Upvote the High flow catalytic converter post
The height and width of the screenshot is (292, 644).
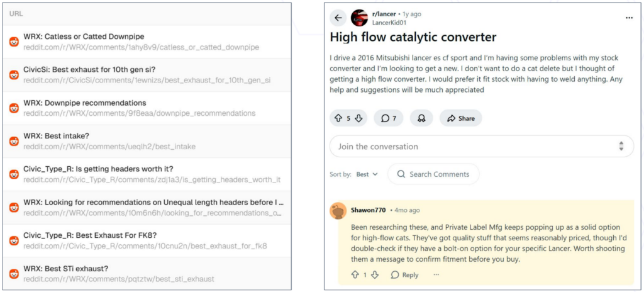(x=338, y=118)
